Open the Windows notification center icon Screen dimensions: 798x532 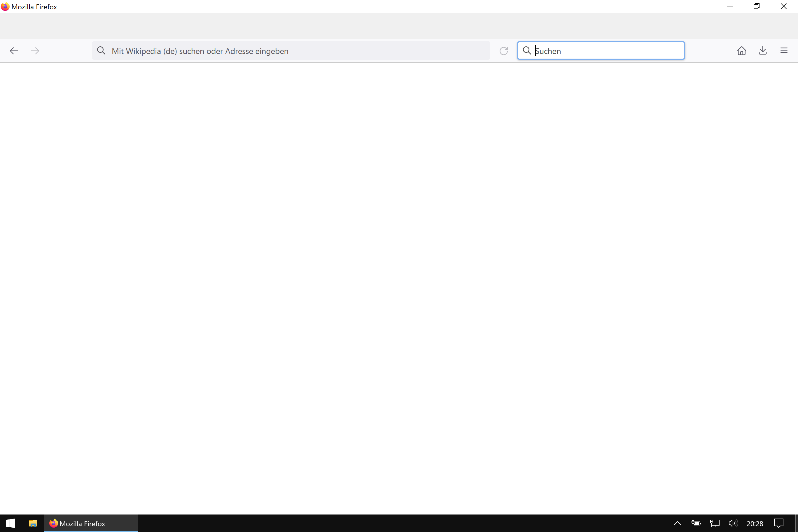click(x=778, y=523)
